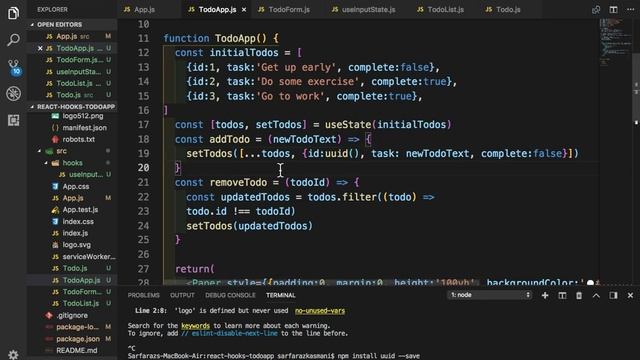640x360 pixels.
Task: Add a new terminal with plus icon
Action: click(x=545, y=295)
